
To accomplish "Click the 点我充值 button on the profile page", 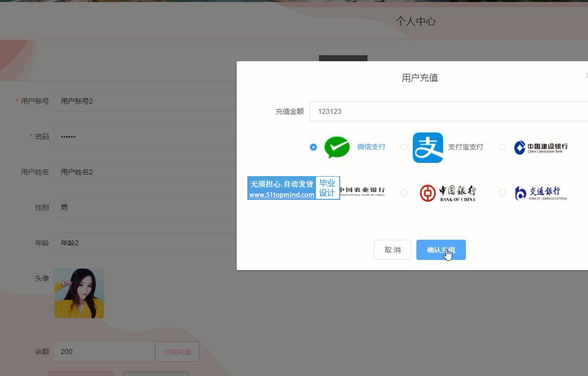I will (x=177, y=352).
